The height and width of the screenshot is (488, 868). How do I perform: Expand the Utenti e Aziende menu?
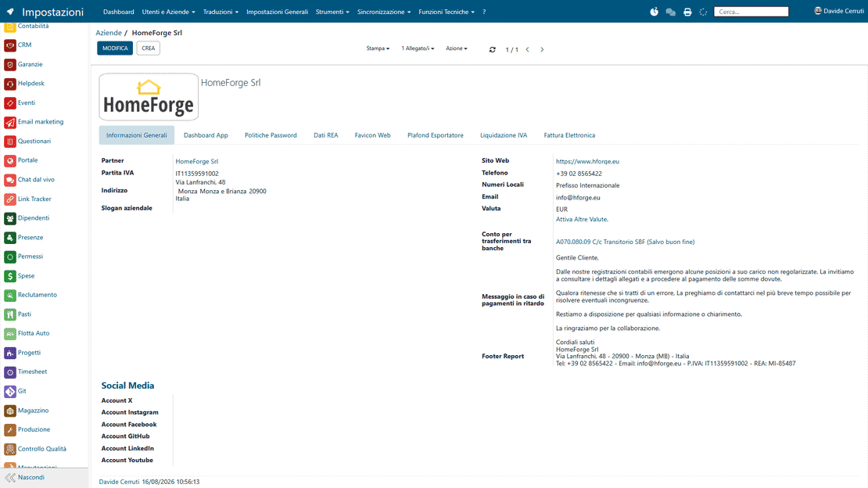coord(168,12)
